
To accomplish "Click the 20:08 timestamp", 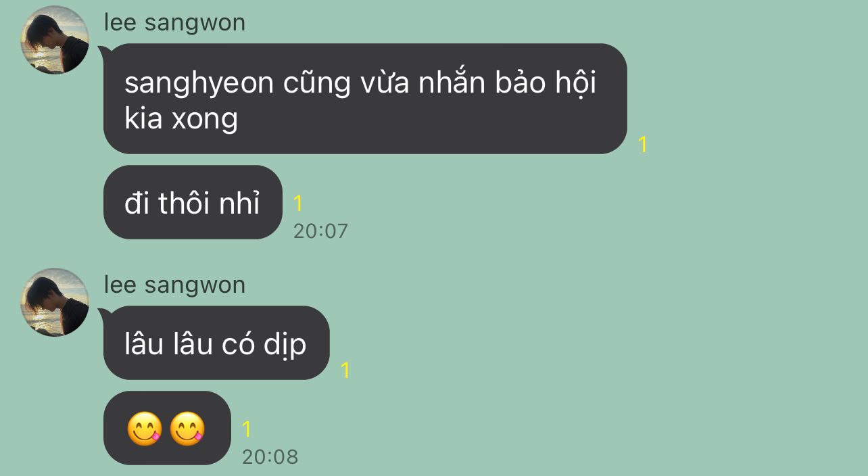I will coord(270,457).
